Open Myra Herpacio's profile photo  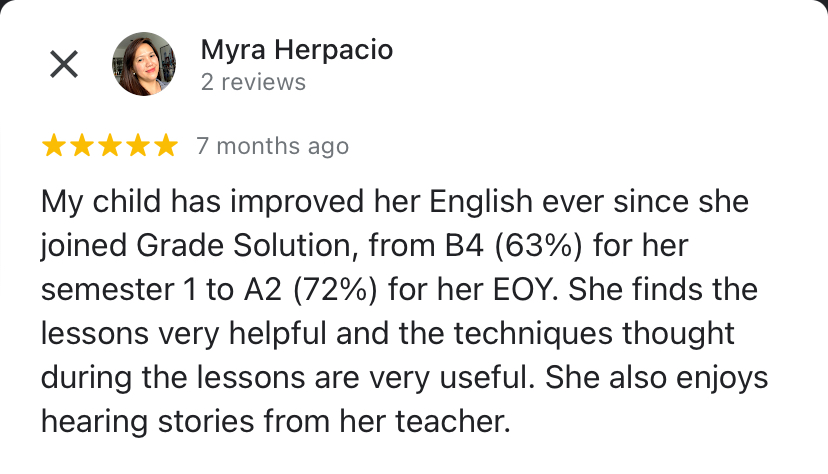click(x=145, y=64)
